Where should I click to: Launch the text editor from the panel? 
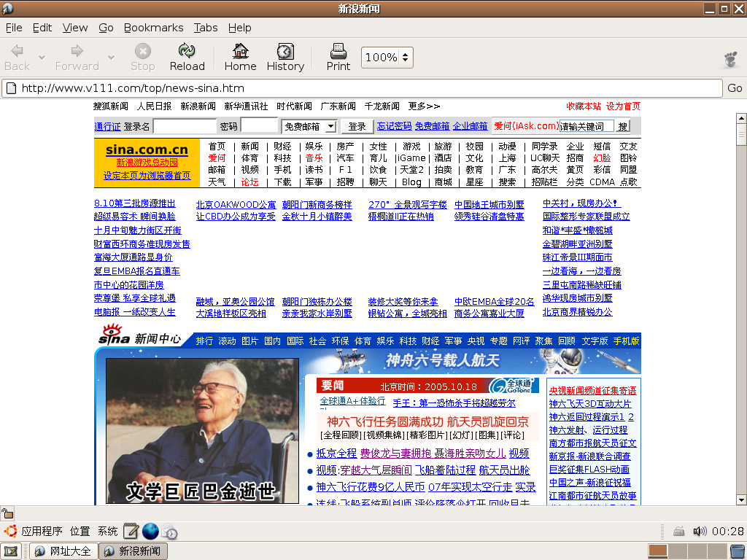(x=131, y=531)
